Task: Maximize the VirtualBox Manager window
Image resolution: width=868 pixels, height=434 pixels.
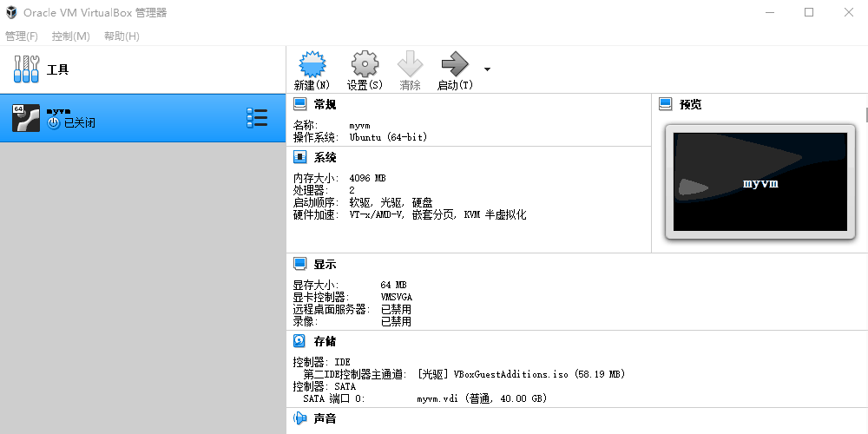Action: [809, 12]
